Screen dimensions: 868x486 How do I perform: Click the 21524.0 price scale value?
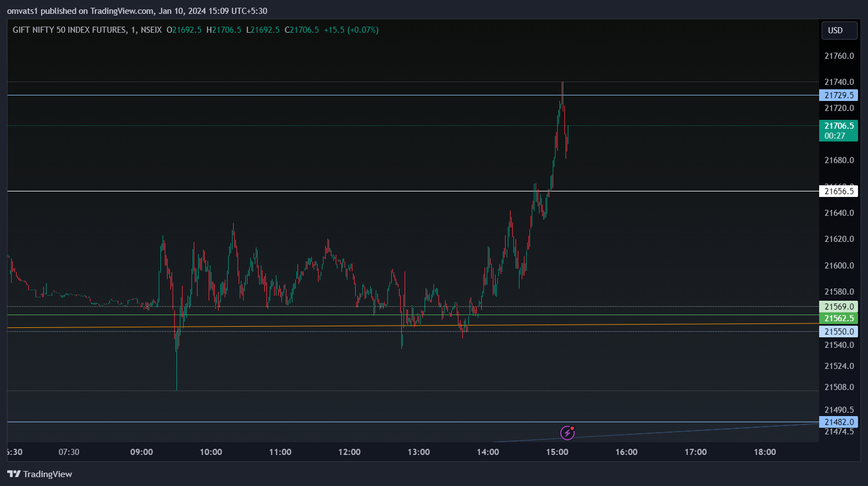click(x=839, y=366)
